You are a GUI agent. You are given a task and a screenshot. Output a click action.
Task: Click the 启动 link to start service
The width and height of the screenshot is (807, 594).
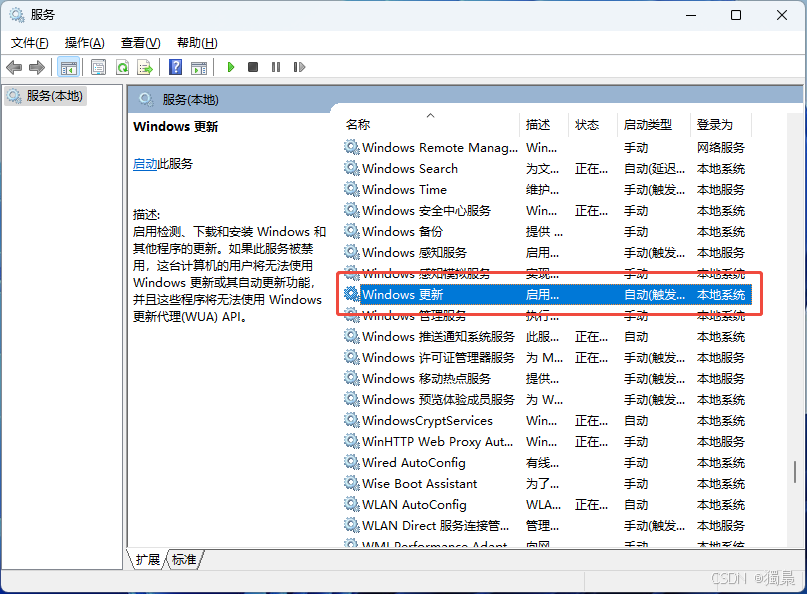pyautogui.click(x=145, y=164)
